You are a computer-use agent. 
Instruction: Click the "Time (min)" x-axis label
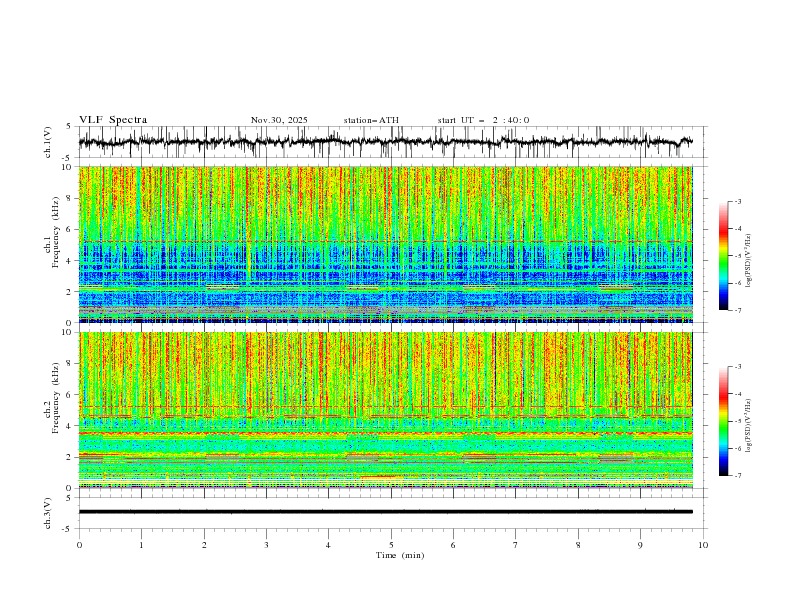coord(400,555)
